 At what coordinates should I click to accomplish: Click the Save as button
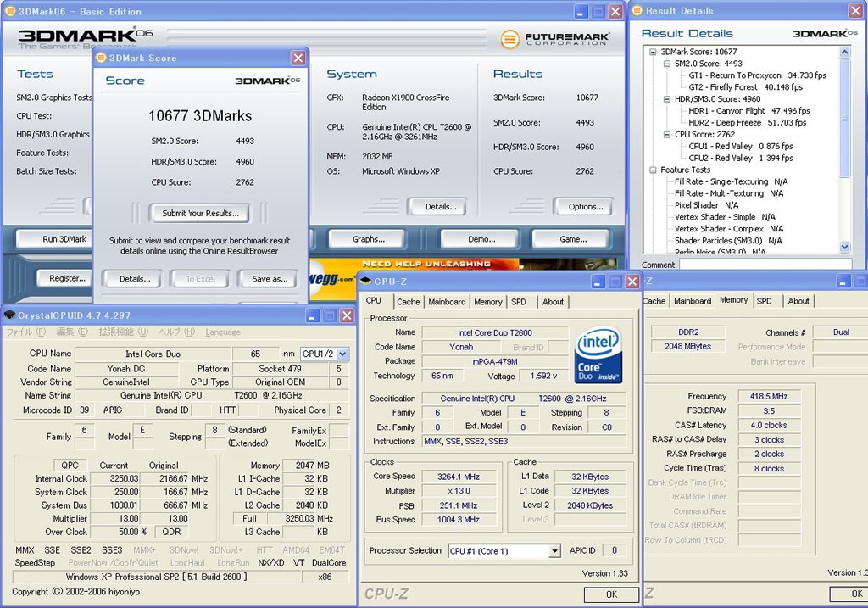(270, 279)
